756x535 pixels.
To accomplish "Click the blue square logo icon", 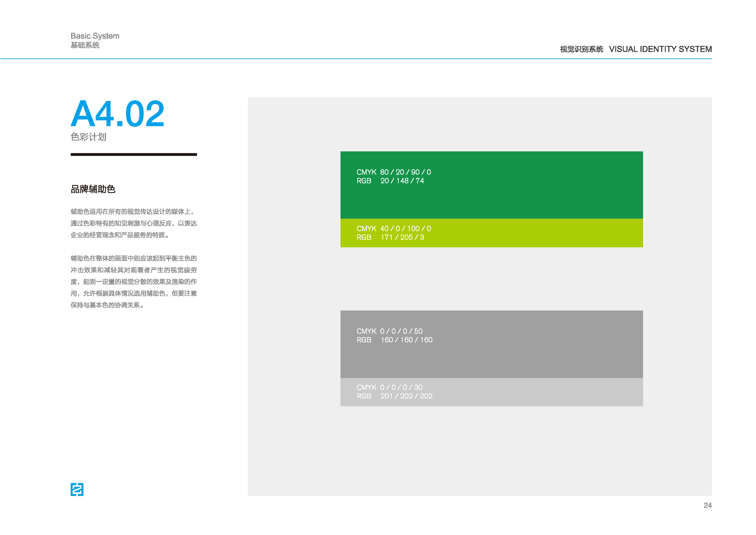I will click(x=77, y=489).
